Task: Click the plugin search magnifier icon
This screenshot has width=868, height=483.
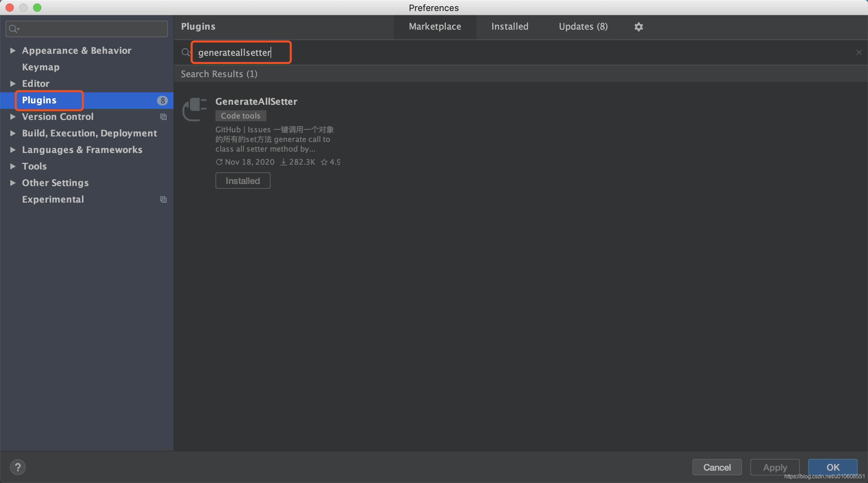Action: pyautogui.click(x=186, y=52)
